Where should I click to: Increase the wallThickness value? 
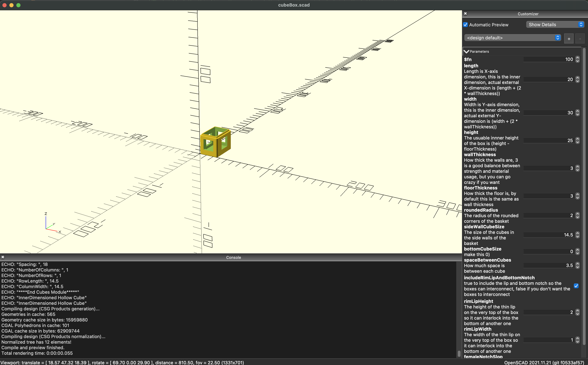578,167
